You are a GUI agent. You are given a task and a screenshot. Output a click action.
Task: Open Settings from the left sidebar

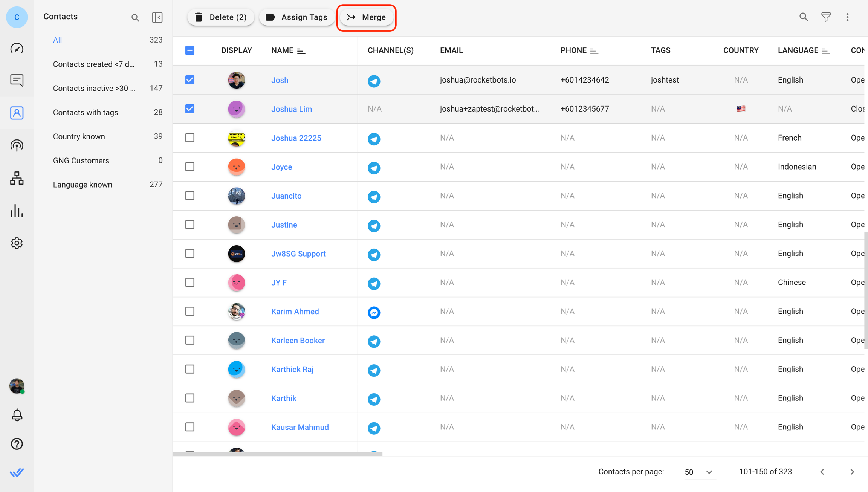click(x=17, y=243)
